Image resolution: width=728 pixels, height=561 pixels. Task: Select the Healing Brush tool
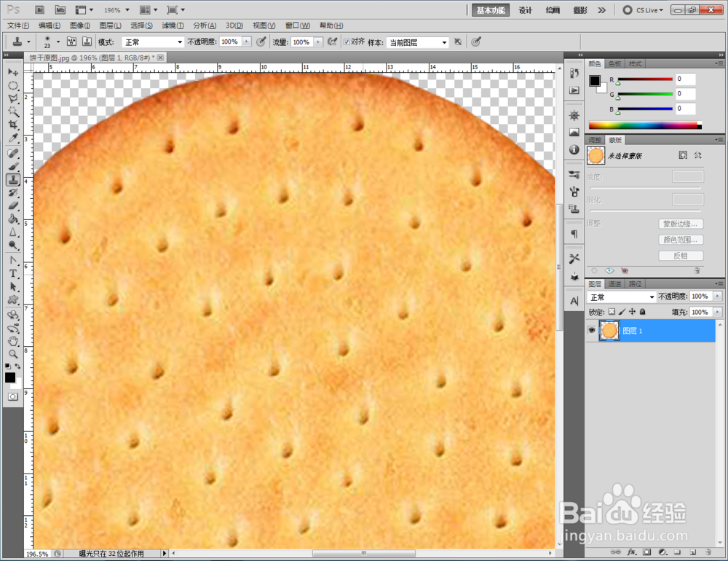click(x=13, y=154)
